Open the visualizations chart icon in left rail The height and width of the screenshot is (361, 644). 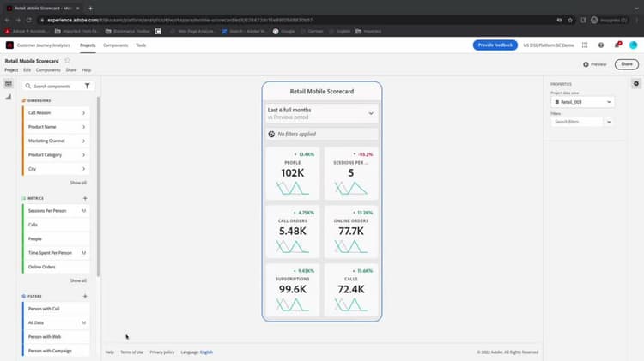[x=9, y=97]
